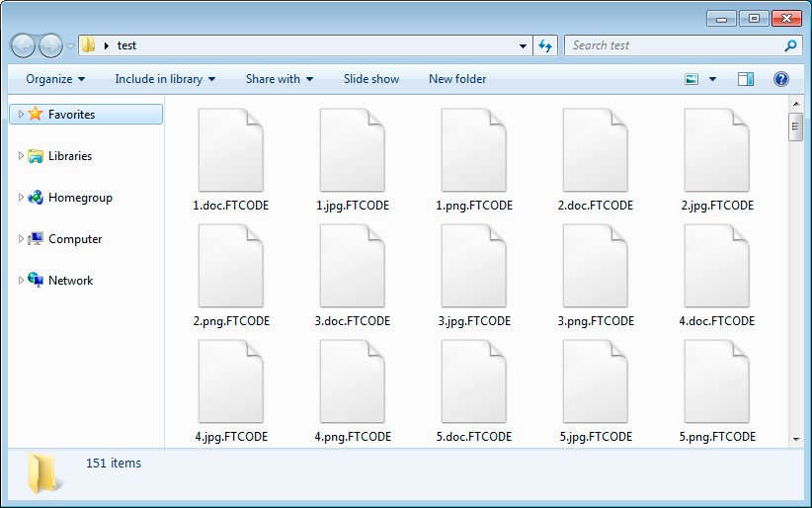Screen dimensions: 812x508
Task: Click the Refresh button
Action: (x=545, y=45)
